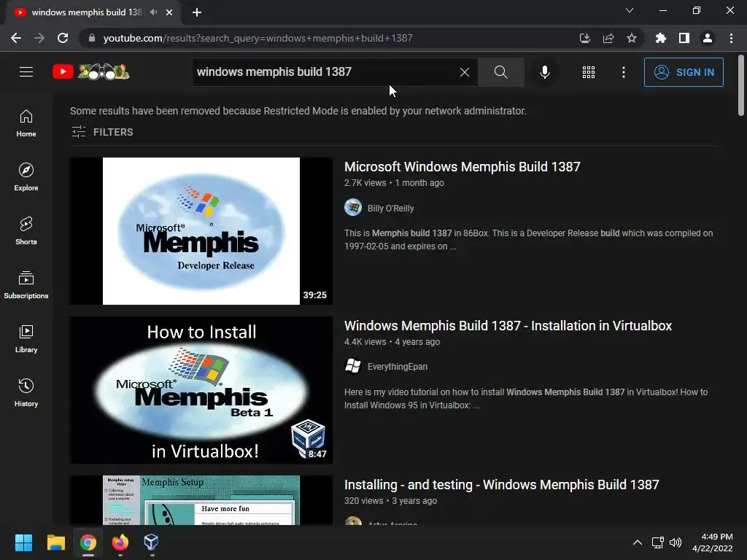Share this page from the address bar
Image resolution: width=747 pixels, height=560 pixels.
(608, 38)
